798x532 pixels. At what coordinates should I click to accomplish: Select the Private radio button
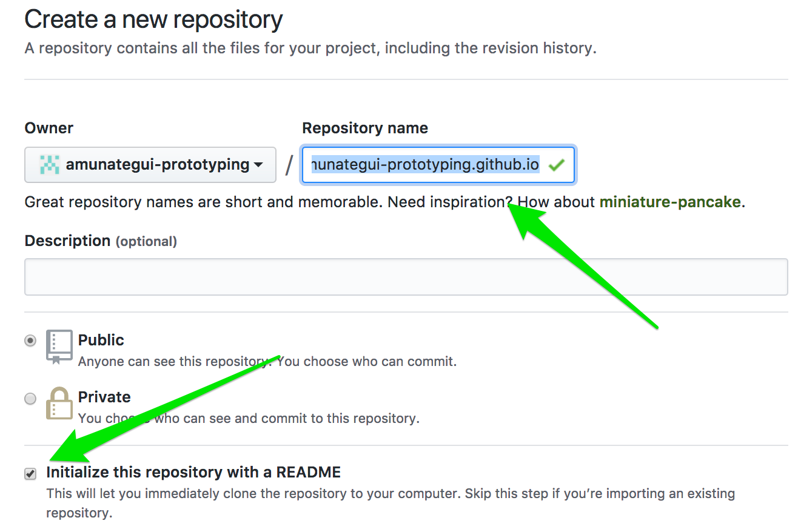pyautogui.click(x=30, y=398)
